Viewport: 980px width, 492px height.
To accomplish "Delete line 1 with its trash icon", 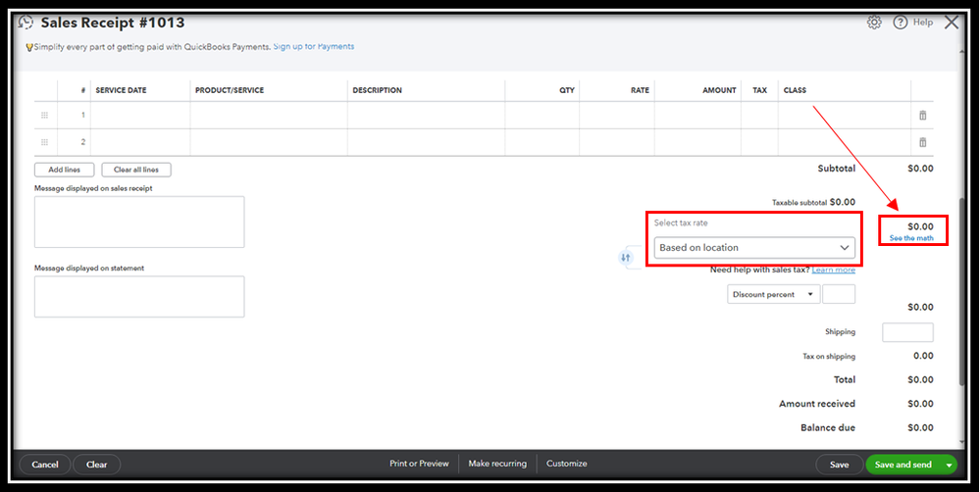I will click(922, 116).
